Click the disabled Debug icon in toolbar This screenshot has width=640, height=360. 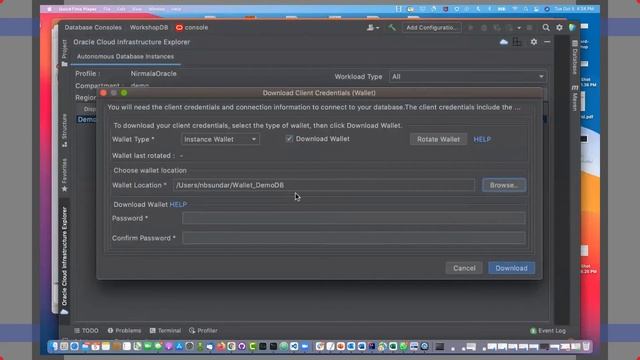484,28
